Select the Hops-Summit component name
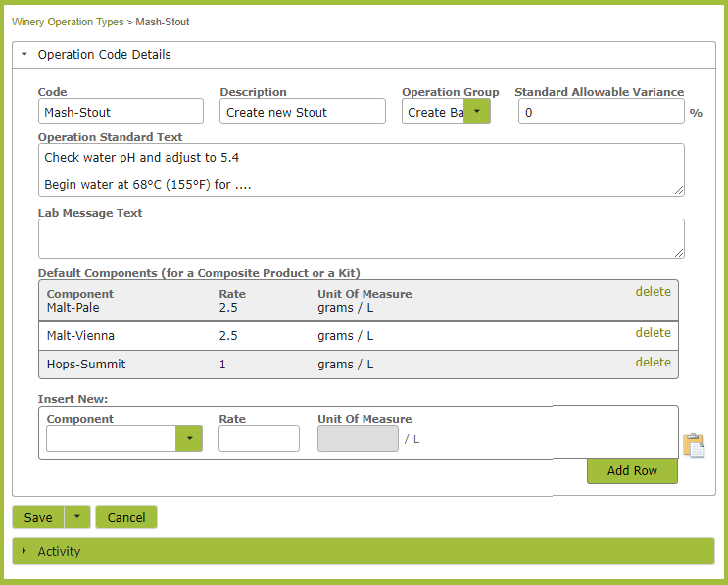The width and height of the screenshot is (728, 585). [86, 364]
